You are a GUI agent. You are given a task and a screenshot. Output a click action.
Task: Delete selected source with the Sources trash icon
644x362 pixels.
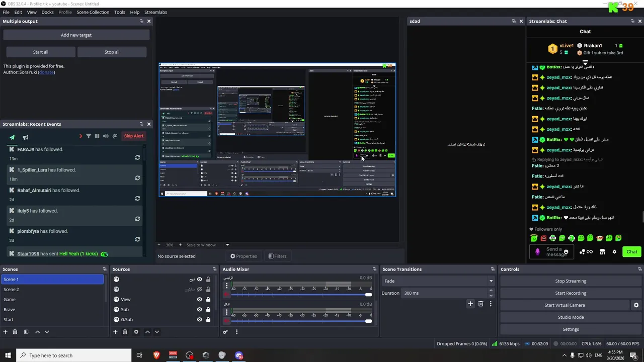[x=125, y=332]
